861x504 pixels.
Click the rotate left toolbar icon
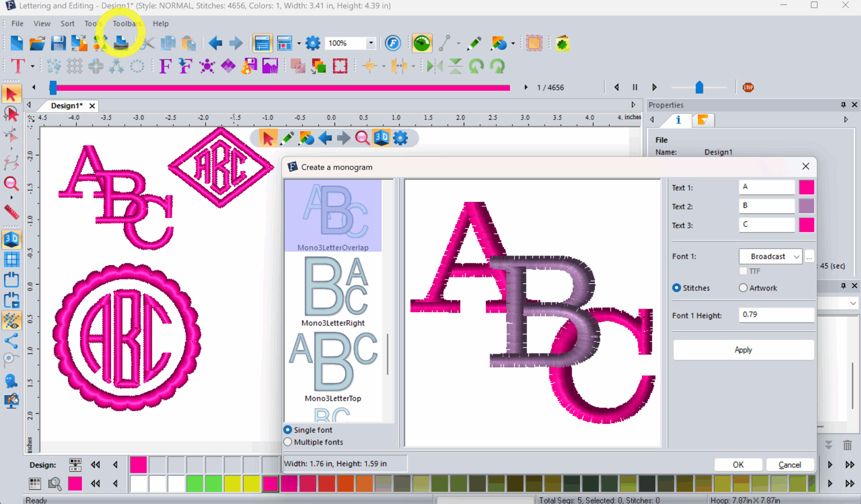(477, 66)
